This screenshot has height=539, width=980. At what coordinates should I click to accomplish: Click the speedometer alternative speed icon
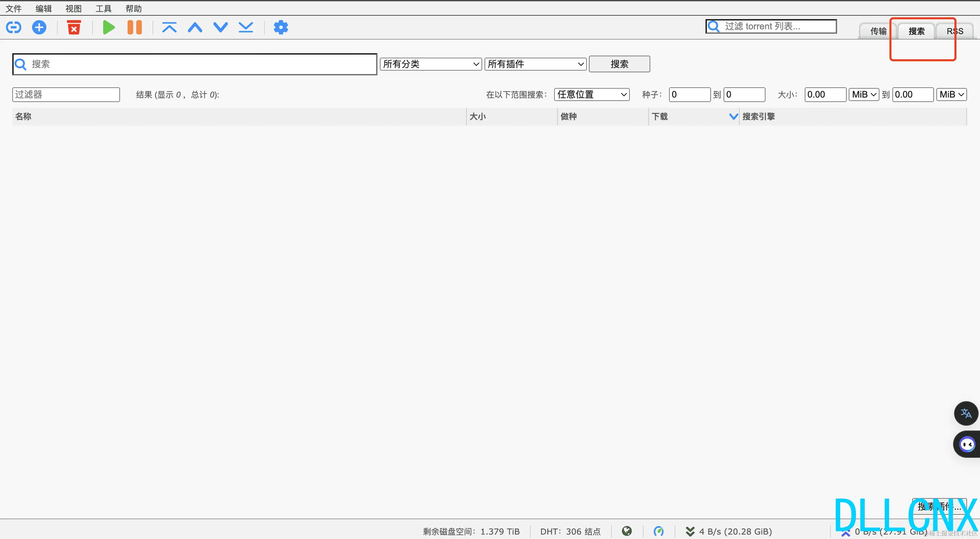[658, 531]
